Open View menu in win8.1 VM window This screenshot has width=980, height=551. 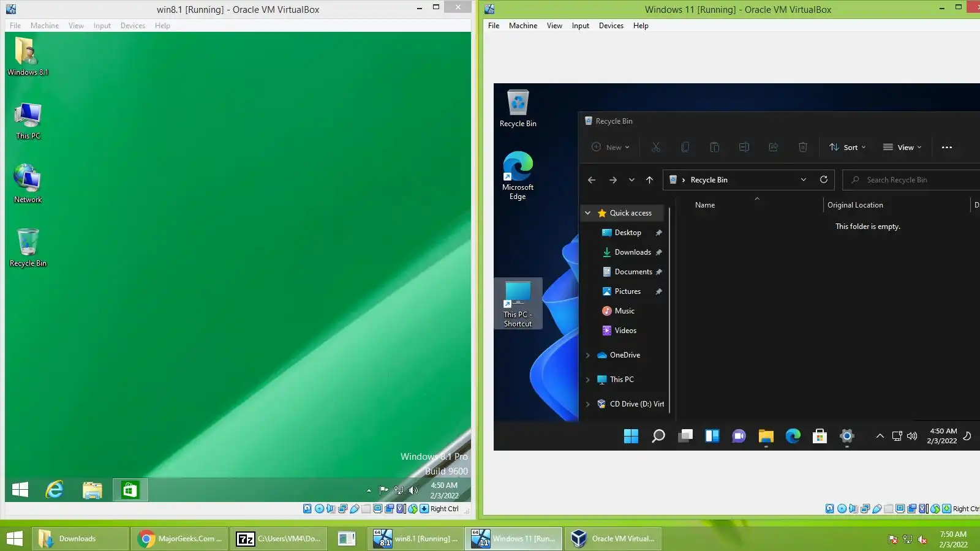pyautogui.click(x=76, y=26)
